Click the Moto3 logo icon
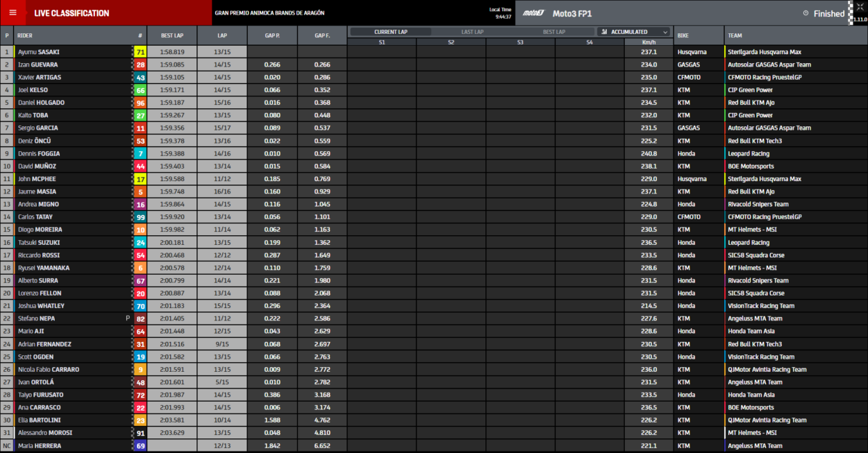The width and height of the screenshot is (868, 453). [x=534, y=13]
